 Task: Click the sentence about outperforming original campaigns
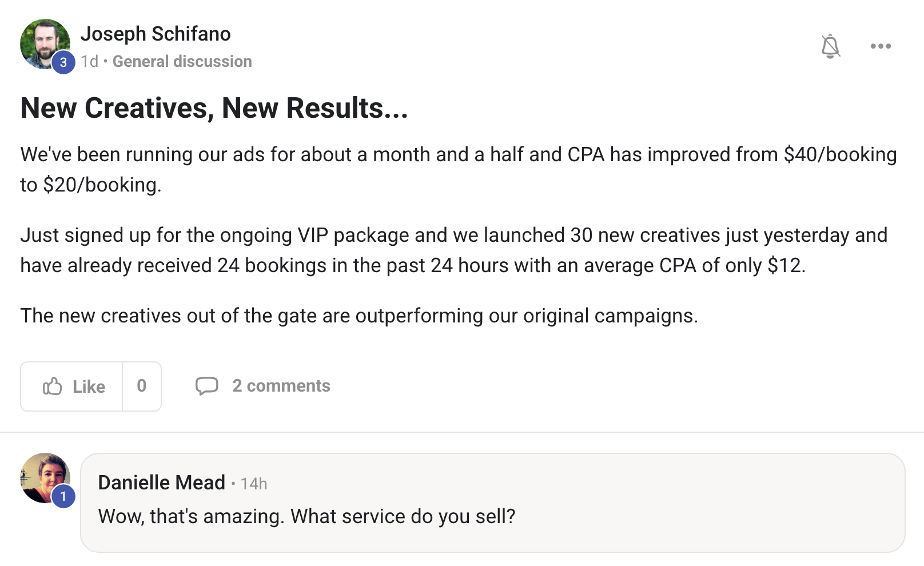click(359, 316)
